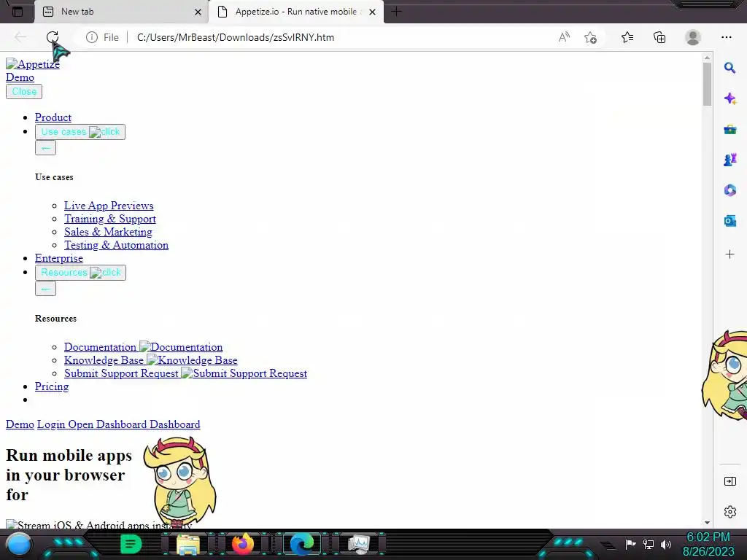The height and width of the screenshot is (560, 747).
Task: Open the sidebar Games chess icon
Action: tap(729, 160)
